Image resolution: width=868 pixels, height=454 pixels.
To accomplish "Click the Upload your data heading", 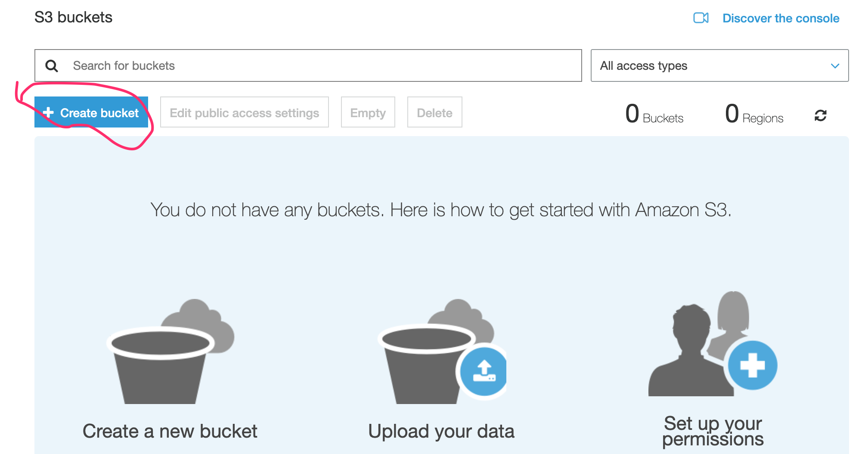I will coord(441,431).
